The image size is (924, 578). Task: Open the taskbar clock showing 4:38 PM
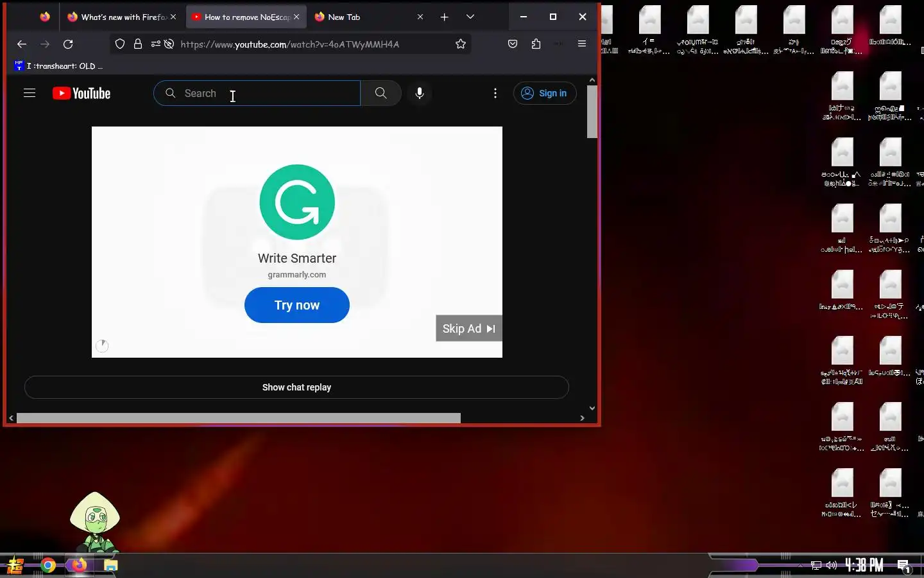coord(864,565)
